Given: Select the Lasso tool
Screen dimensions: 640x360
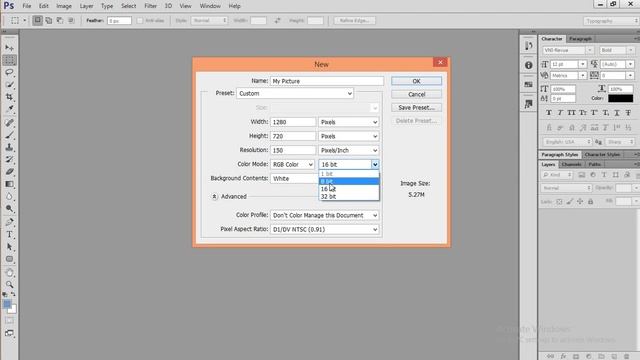Looking at the screenshot, I should 9,73.
